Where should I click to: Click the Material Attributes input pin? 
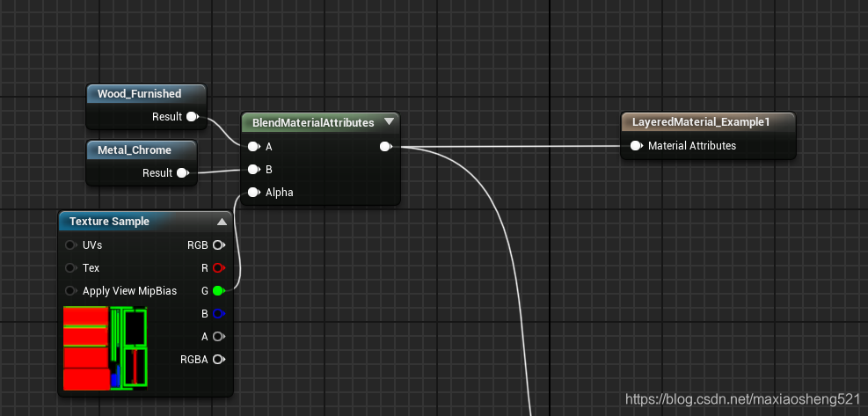point(637,146)
